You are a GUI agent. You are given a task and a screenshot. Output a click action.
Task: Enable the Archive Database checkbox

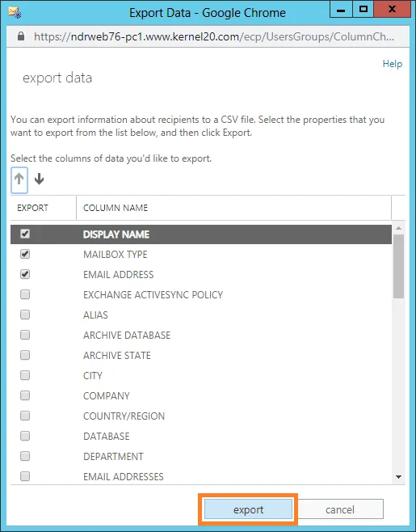tap(25, 335)
